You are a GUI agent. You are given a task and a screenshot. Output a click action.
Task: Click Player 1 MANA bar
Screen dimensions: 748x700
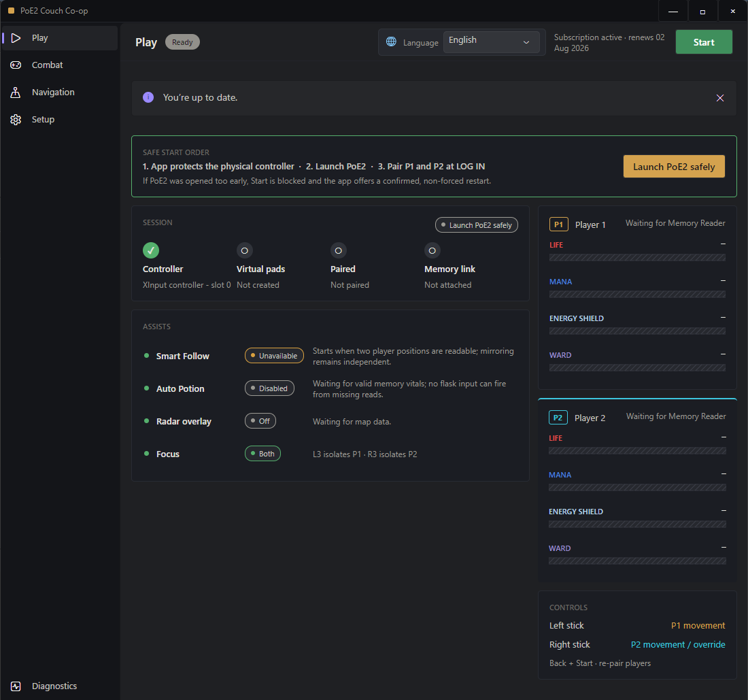point(637,295)
